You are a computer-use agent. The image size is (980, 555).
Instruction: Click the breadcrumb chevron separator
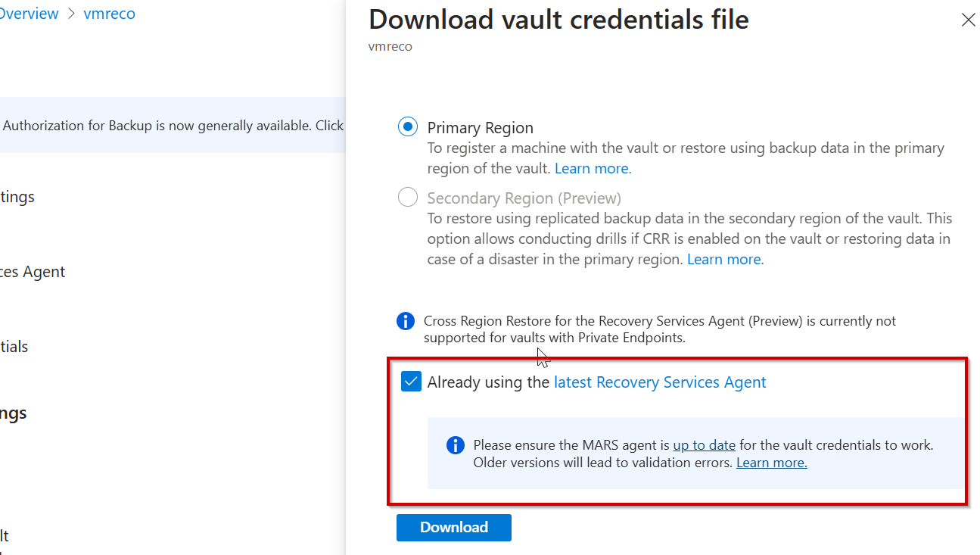pyautogui.click(x=71, y=14)
